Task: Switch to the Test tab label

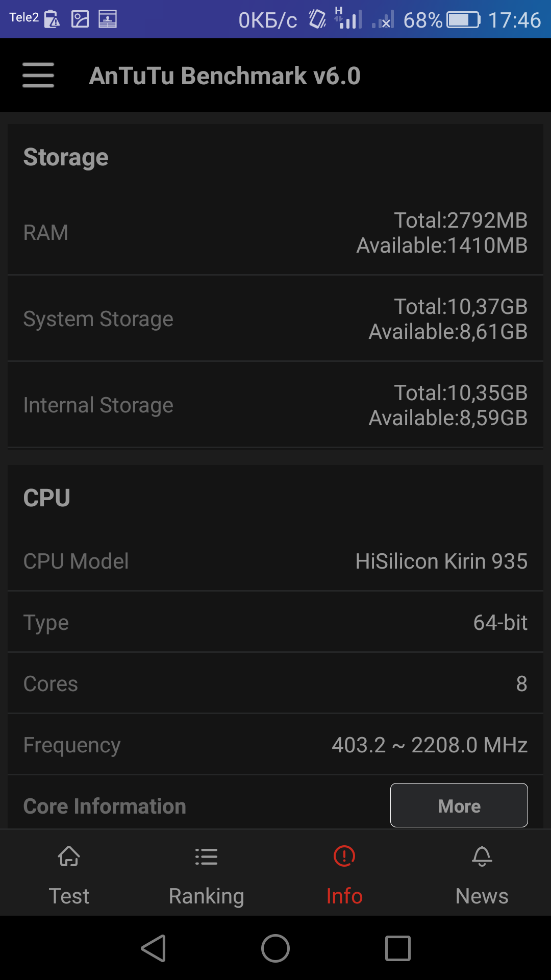Action: tap(69, 896)
